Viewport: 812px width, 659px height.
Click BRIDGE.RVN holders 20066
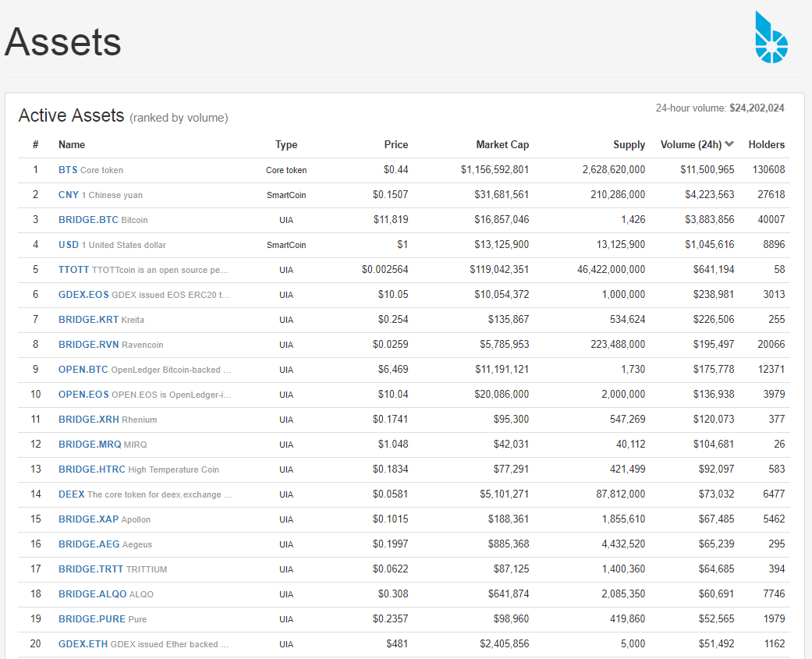771,344
